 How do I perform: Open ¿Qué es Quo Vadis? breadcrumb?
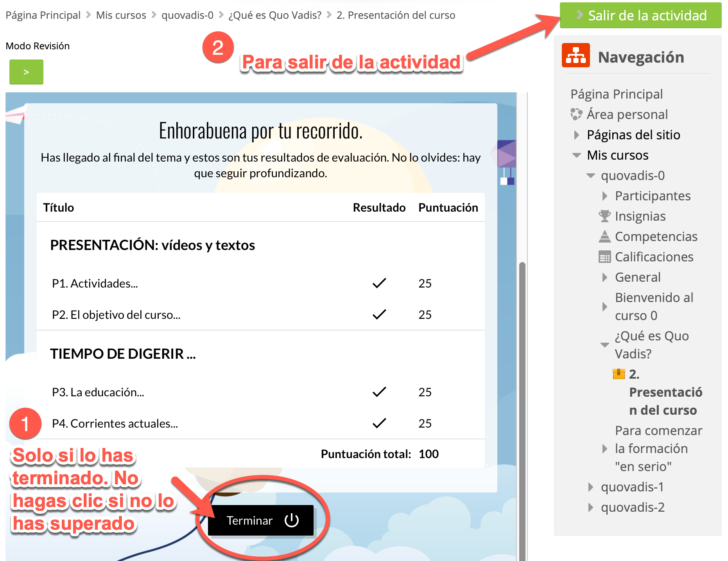point(275,15)
